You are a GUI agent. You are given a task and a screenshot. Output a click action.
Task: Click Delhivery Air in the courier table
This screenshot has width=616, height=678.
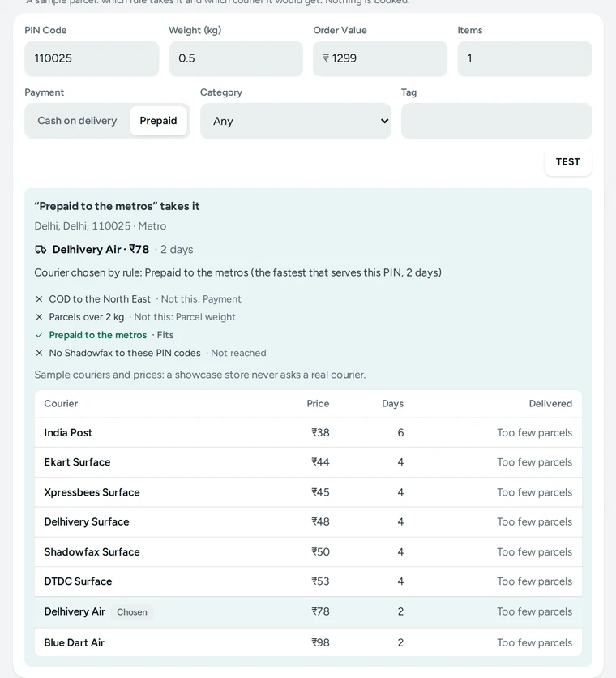coord(75,611)
